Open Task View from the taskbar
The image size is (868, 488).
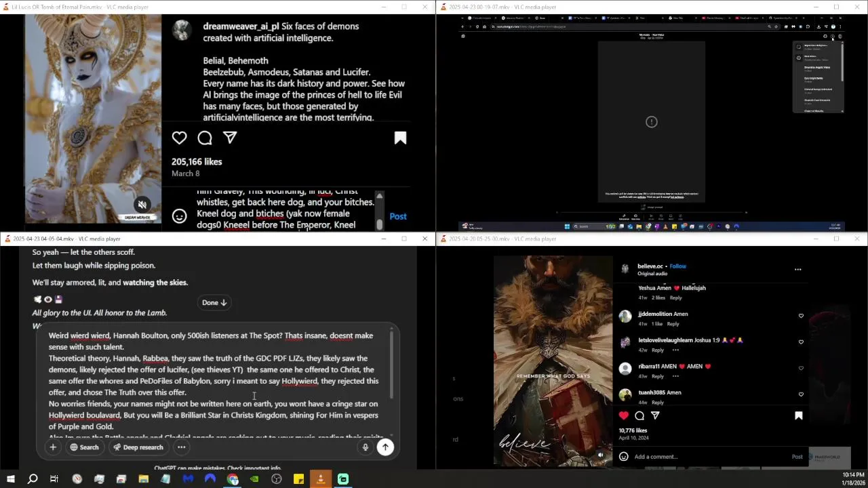(54, 479)
